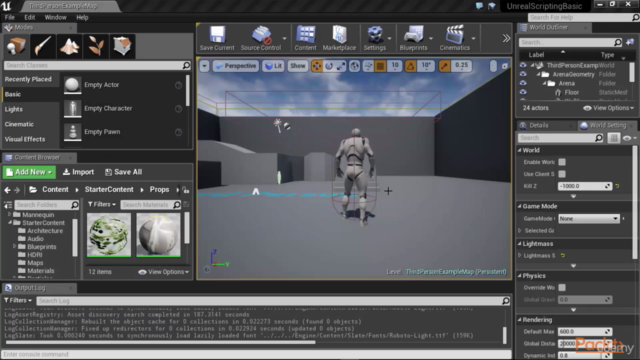Open the Blueprints toolbar icon
Image resolution: width=640 pixels, height=360 pixels.
[x=413, y=38]
